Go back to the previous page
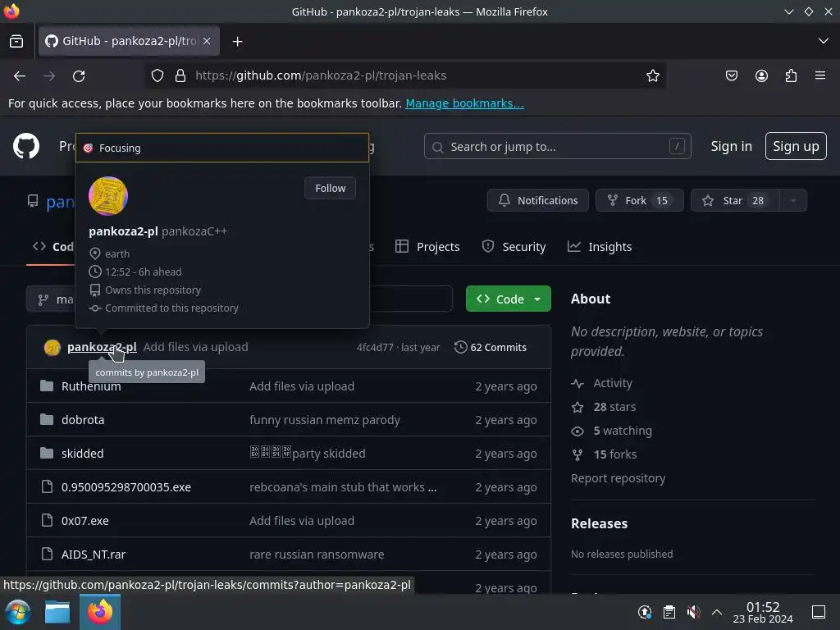This screenshot has height=630, width=840. tap(20, 76)
